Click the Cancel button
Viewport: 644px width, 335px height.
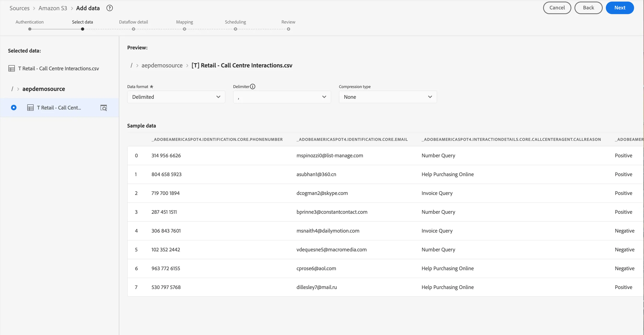557,8
